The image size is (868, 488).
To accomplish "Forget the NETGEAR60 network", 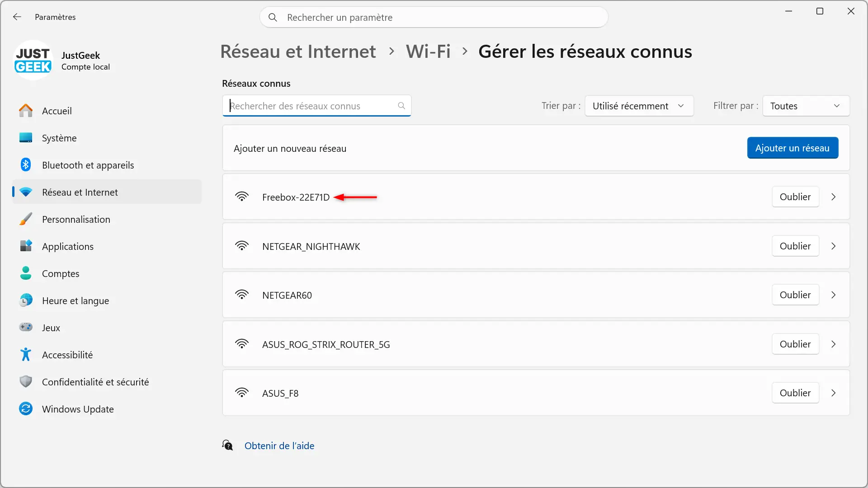I will coord(795,295).
